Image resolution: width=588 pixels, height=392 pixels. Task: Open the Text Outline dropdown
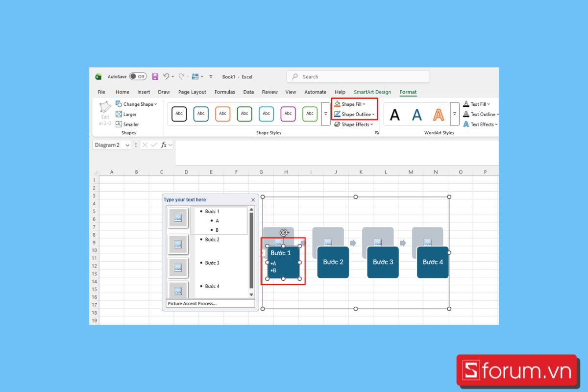481,114
